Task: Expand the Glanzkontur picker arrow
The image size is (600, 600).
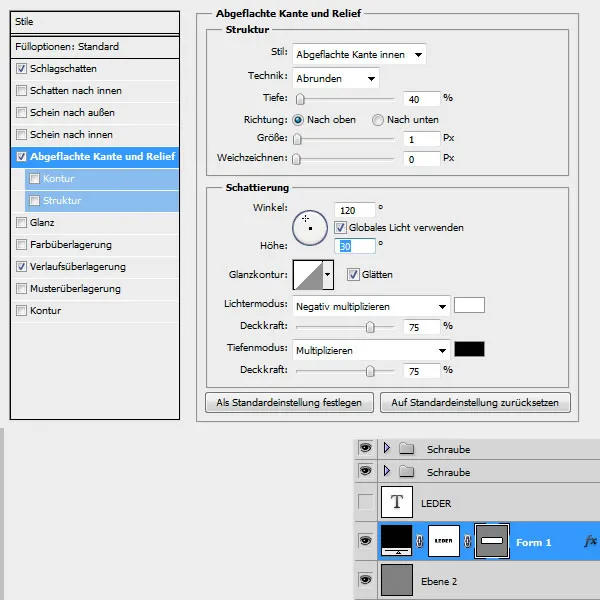Action: 327,275
